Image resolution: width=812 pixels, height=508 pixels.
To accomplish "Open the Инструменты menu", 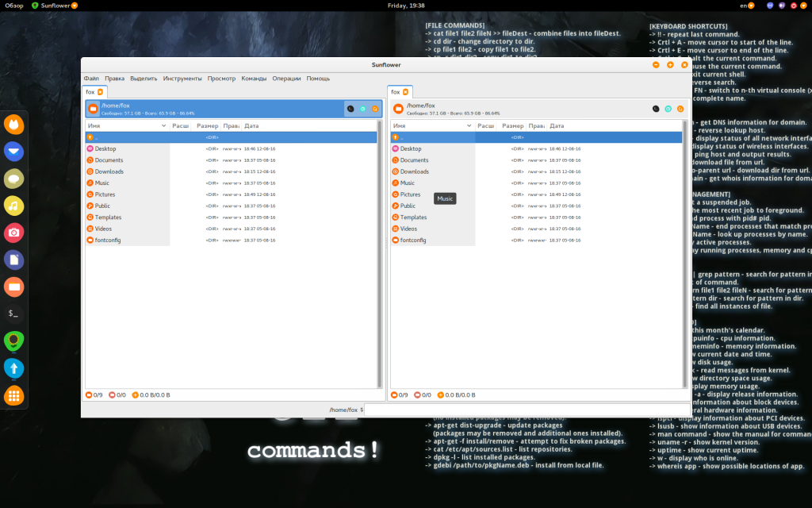I will 182,79.
